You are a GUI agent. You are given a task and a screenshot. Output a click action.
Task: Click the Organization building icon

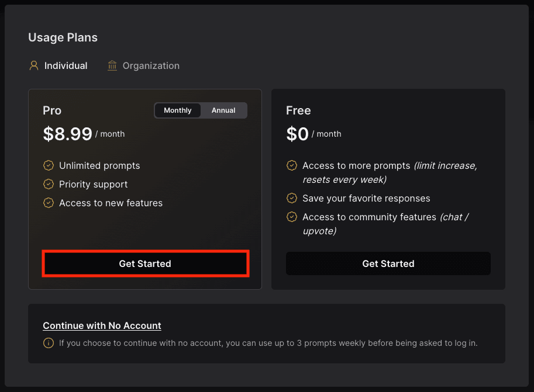click(112, 65)
